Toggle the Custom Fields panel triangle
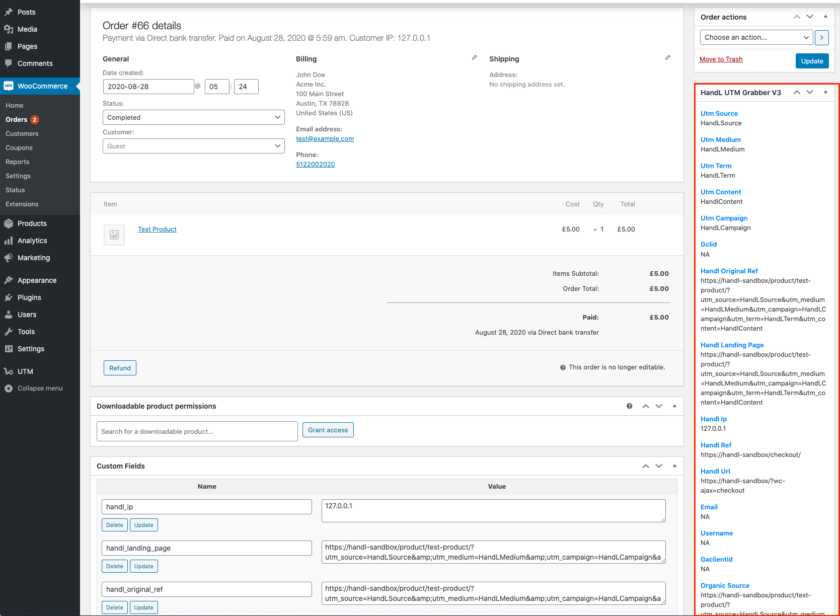 pos(674,466)
